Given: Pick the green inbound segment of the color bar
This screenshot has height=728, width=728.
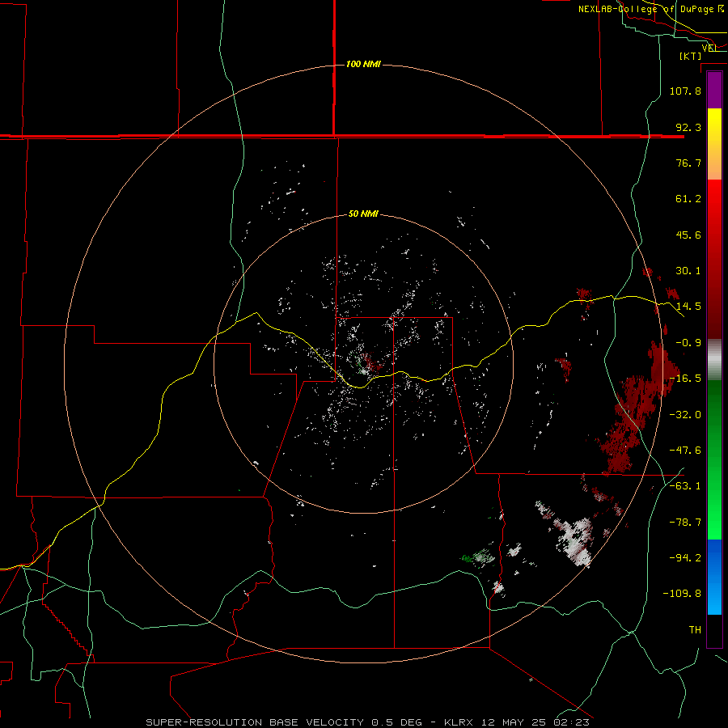Looking at the screenshot, I should [714, 459].
